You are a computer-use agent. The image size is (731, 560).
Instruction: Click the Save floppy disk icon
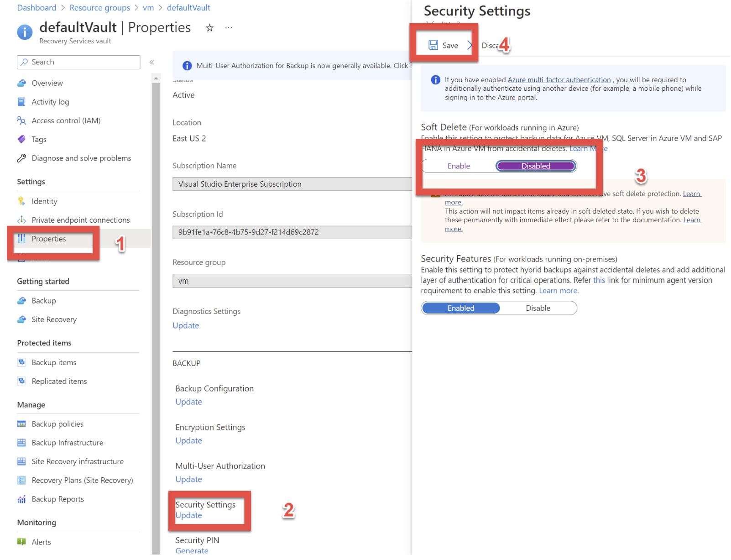click(433, 45)
